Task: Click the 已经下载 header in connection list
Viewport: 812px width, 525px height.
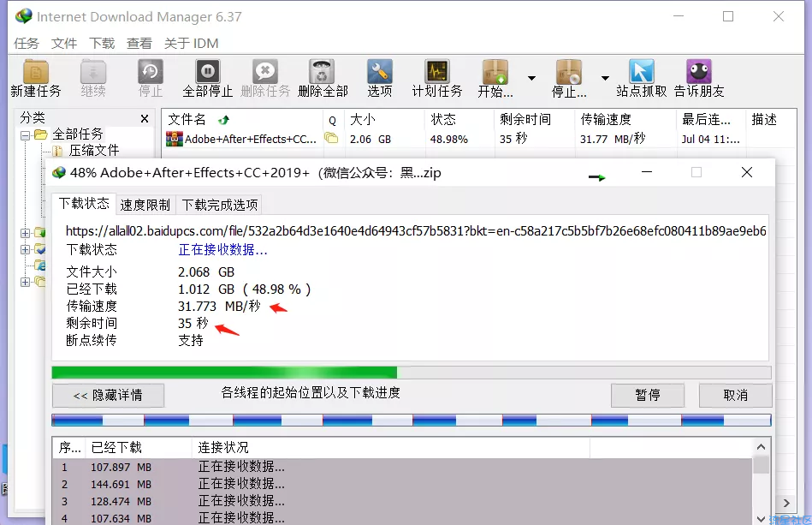Action: (x=139, y=447)
